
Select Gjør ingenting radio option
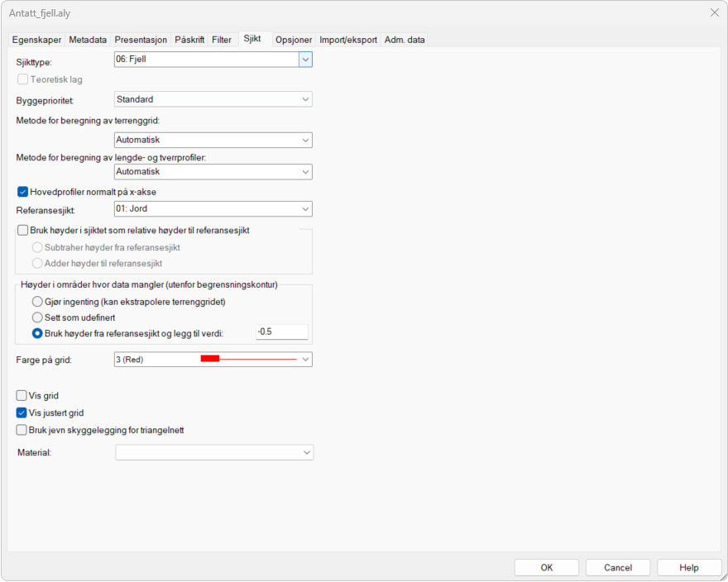(37, 302)
